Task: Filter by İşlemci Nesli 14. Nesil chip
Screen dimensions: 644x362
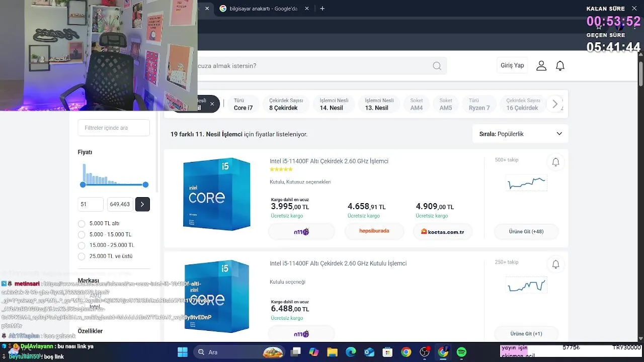Action: (334, 104)
